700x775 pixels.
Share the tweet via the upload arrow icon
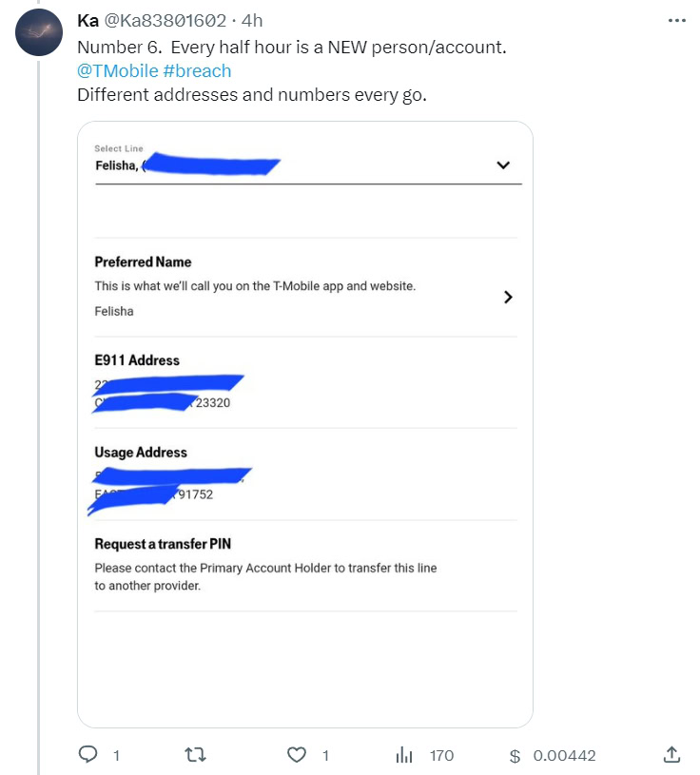(x=671, y=755)
